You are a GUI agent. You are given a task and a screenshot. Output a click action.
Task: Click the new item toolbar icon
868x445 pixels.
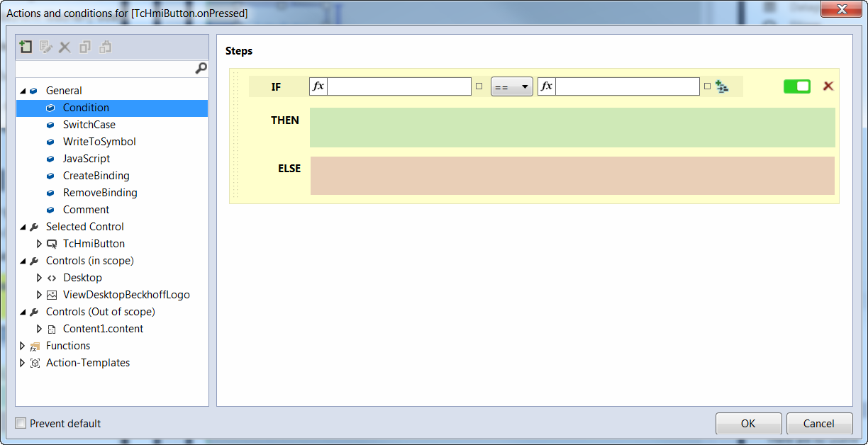point(26,47)
